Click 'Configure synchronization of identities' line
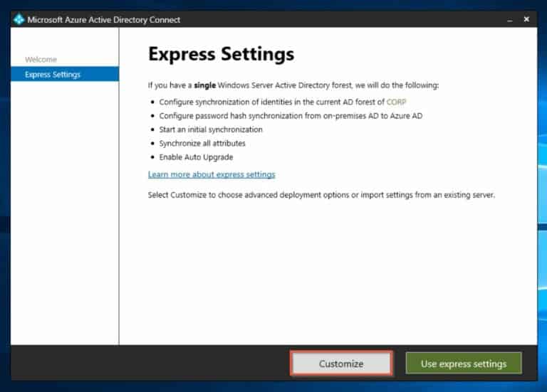 (x=283, y=102)
